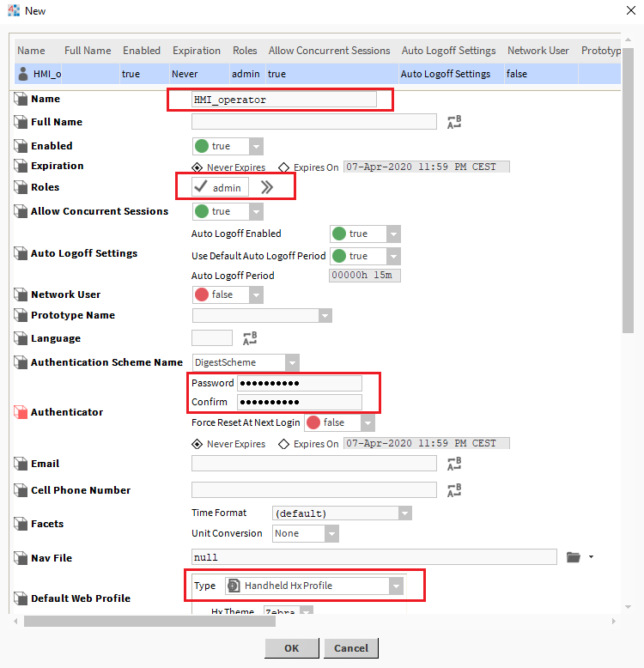
Task: Click the lexicon icon beside Full Name field
Action: [455, 122]
